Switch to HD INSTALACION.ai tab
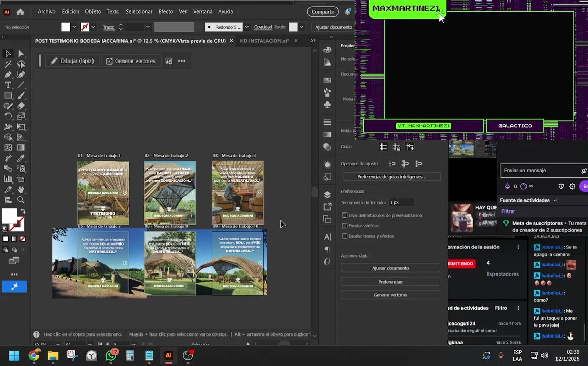 point(264,41)
